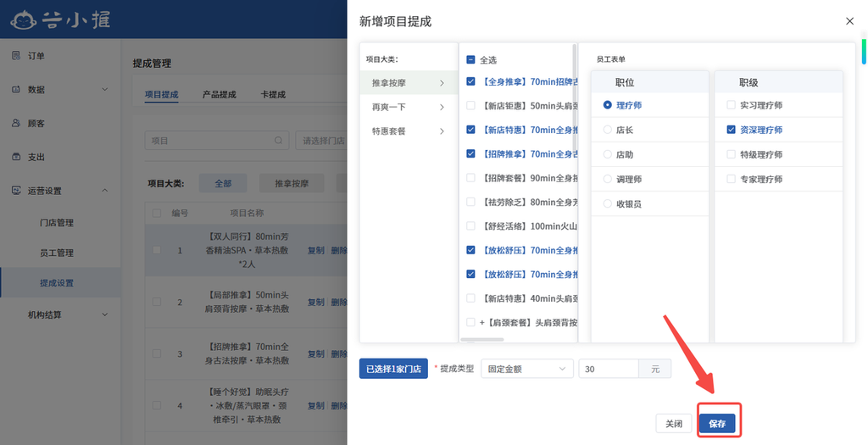The image size is (868, 445).
Task: Click the 运营设置 sidebar icon
Action: [x=16, y=191]
